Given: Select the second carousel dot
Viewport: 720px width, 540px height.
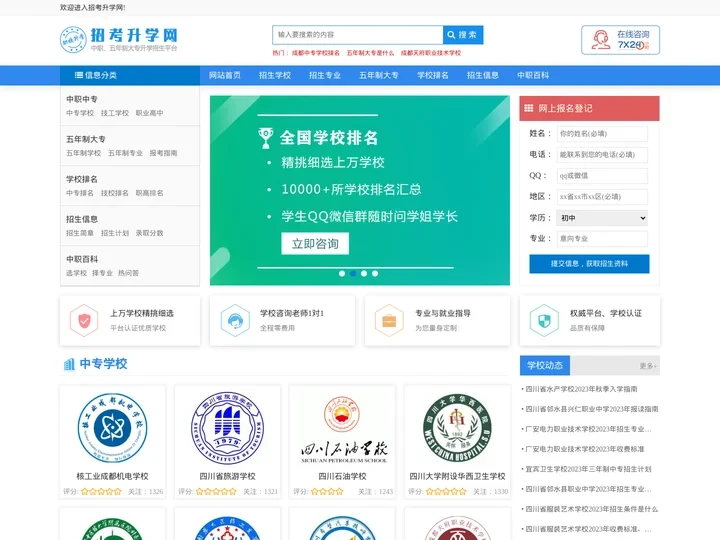Looking at the screenshot, I should point(353,273).
